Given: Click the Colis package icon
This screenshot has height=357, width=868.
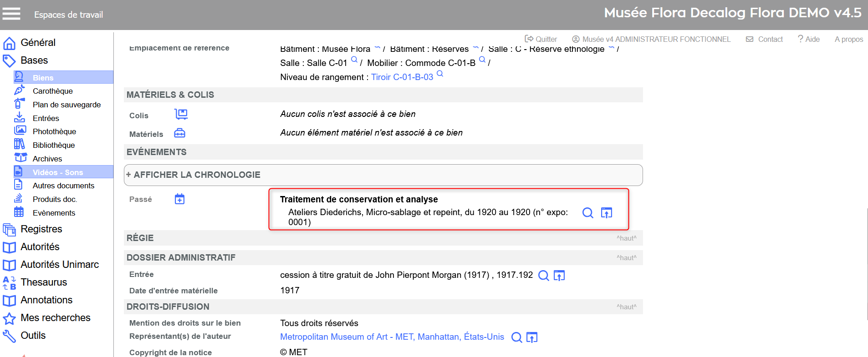Looking at the screenshot, I should (x=181, y=114).
